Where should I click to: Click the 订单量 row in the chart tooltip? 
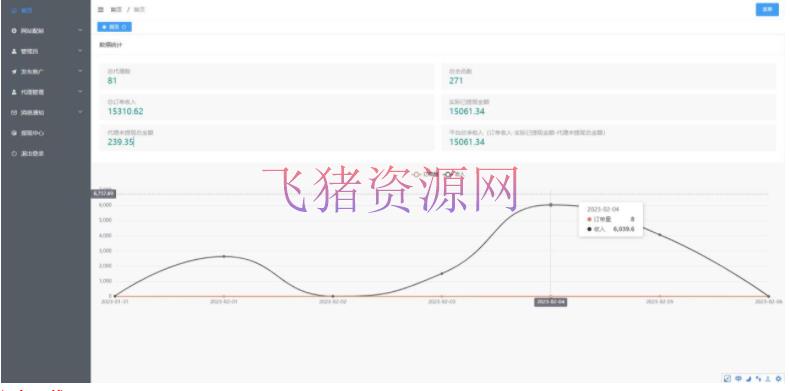(611, 219)
